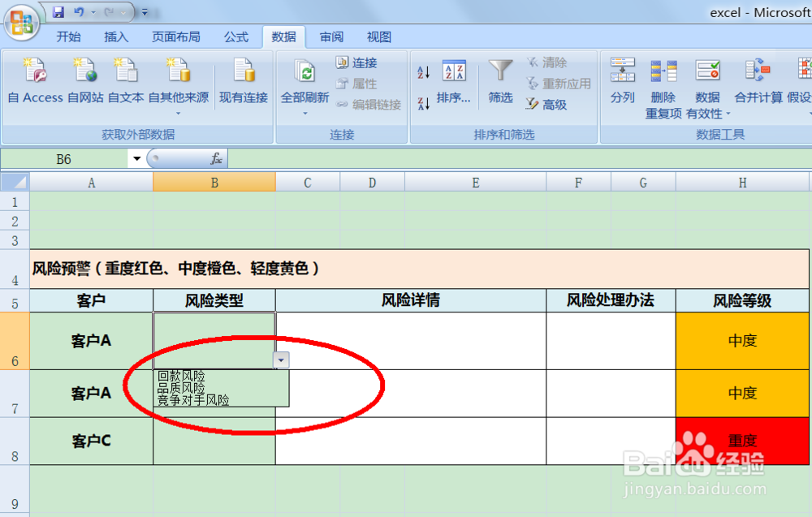Switch to the 公式 ribbon tab

[x=237, y=37]
